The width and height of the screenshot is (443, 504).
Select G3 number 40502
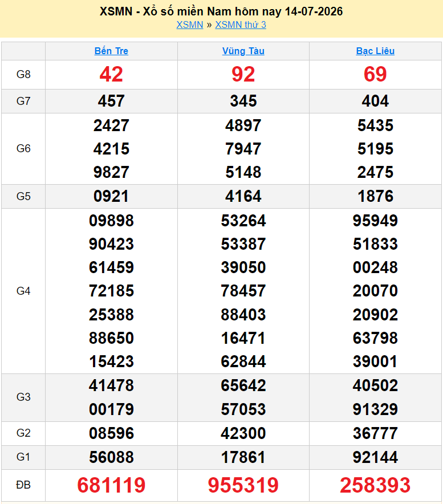(375, 386)
